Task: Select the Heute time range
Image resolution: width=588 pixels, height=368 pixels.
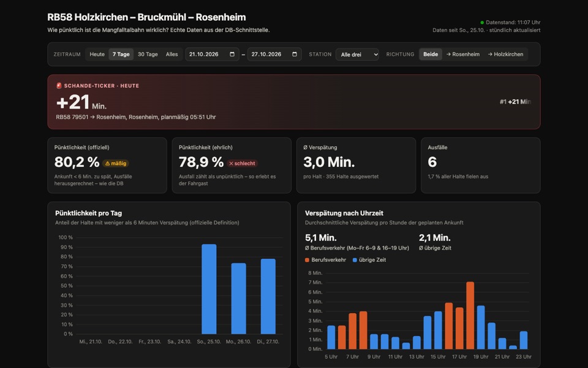Action: [97, 54]
